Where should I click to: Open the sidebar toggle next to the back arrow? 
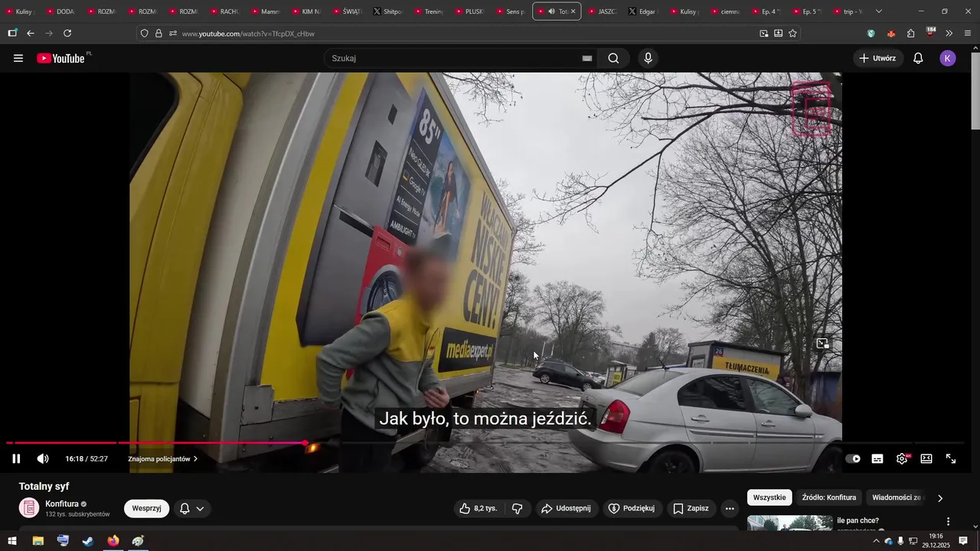pyautogui.click(x=12, y=33)
